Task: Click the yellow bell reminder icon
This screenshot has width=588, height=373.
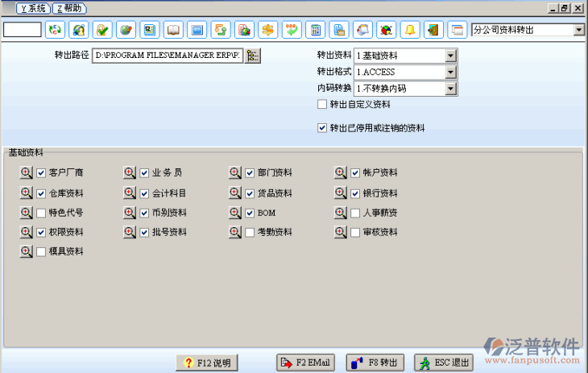Action: (x=410, y=30)
